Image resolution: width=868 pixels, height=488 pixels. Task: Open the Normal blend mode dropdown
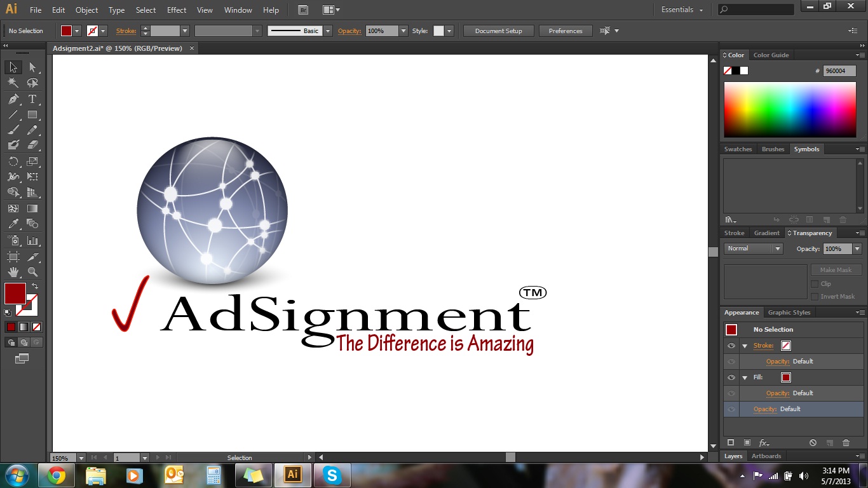point(778,248)
